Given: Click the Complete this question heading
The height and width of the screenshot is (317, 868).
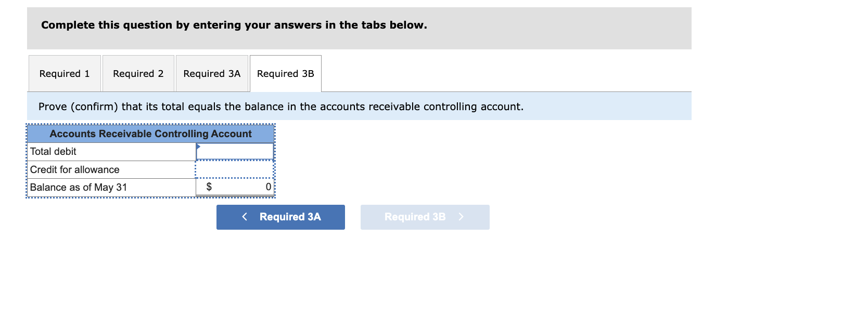Looking at the screenshot, I should (234, 24).
